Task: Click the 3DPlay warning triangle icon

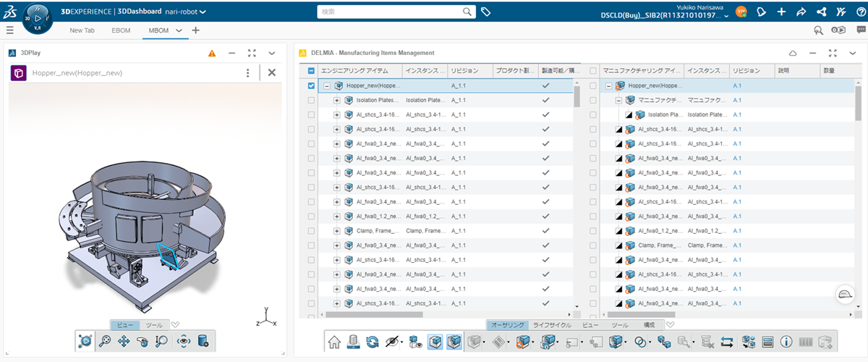Action: coord(212,53)
